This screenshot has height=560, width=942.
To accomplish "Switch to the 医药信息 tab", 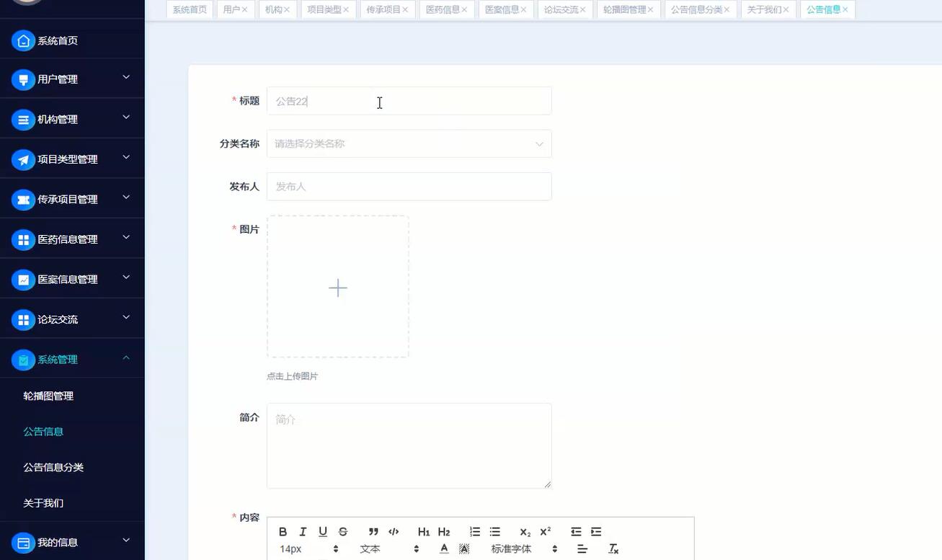I will [x=443, y=9].
